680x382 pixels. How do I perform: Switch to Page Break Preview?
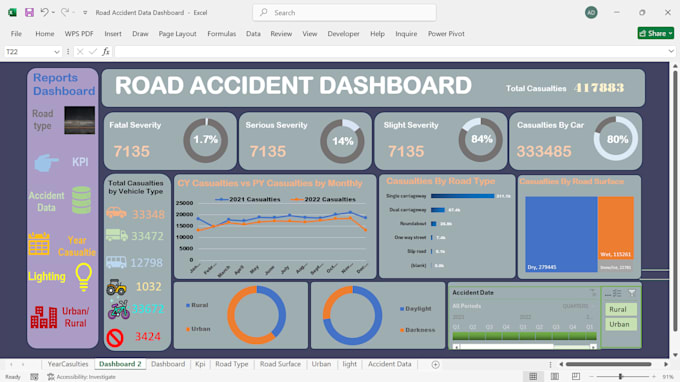click(575, 376)
